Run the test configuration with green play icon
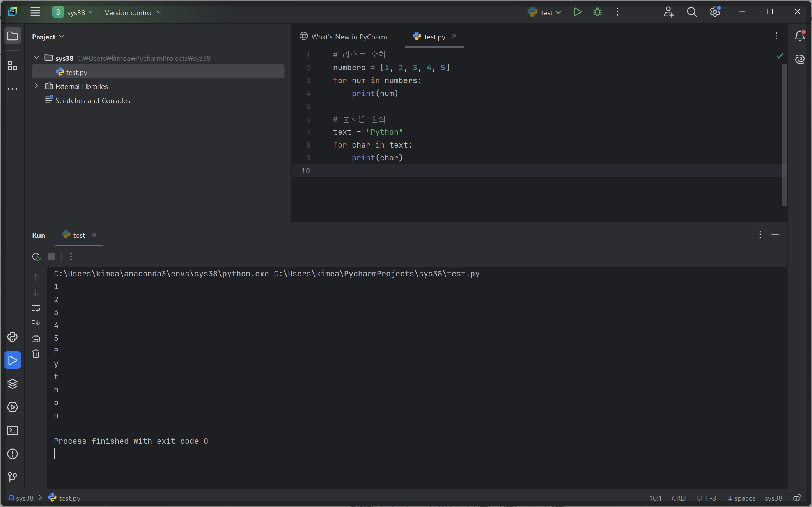Screen dimensions: 812x507 [x=578, y=12]
